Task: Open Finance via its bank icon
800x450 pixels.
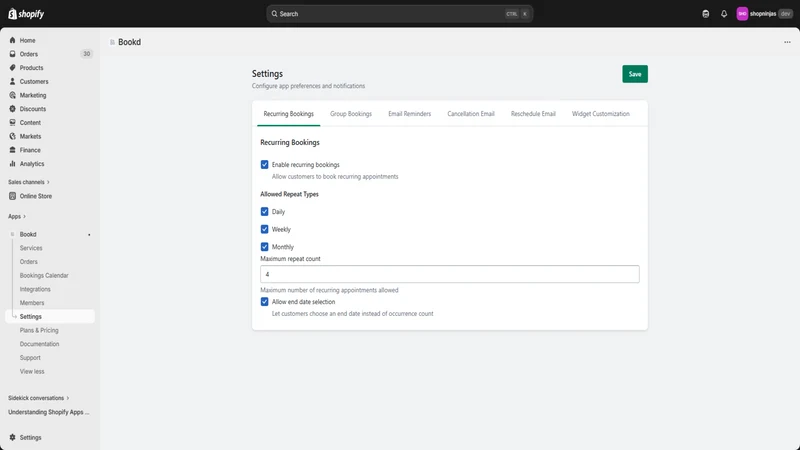Action: (x=12, y=151)
